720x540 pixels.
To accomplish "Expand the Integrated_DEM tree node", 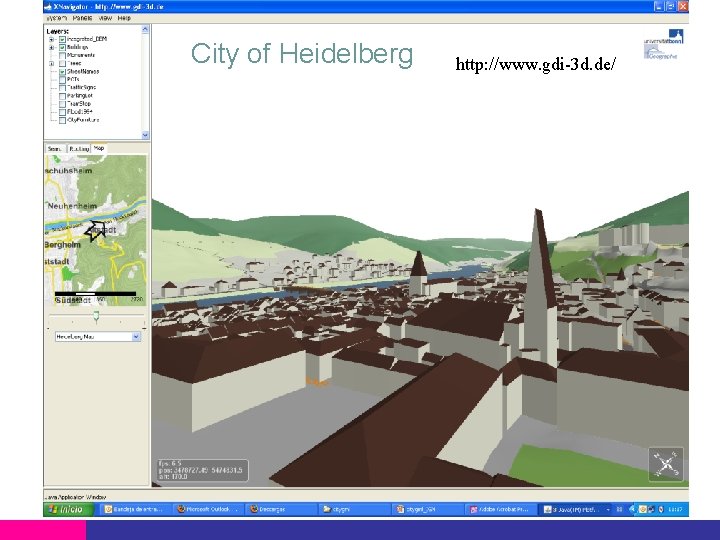I will click(51, 39).
